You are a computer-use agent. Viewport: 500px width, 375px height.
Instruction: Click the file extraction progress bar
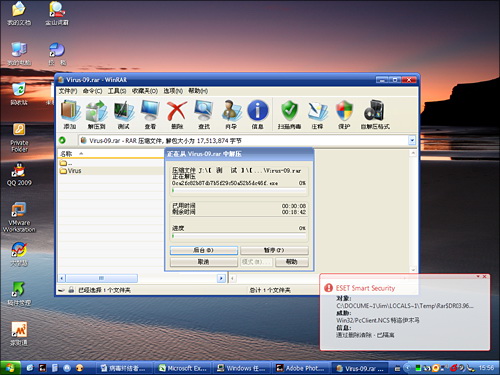click(x=239, y=190)
